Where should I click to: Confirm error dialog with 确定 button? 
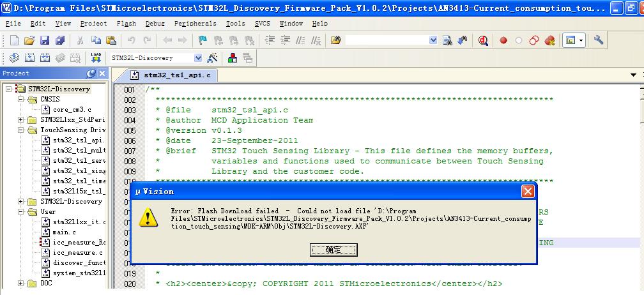click(x=333, y=250)
